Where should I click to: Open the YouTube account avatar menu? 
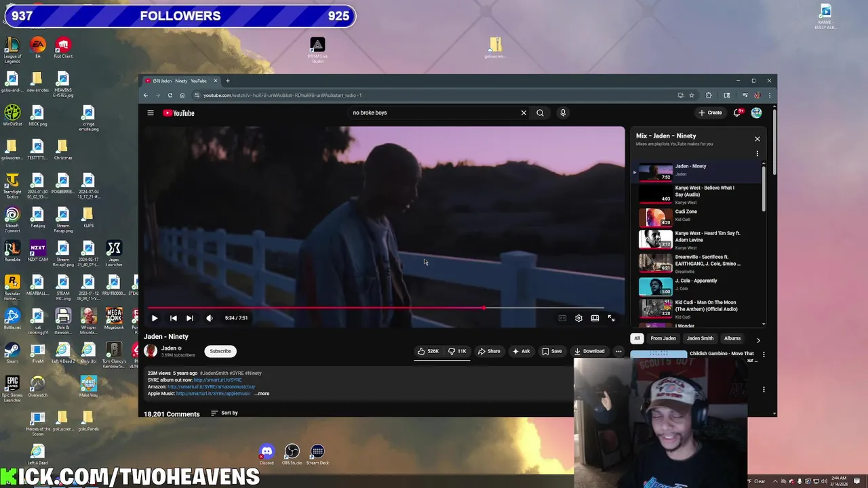click(x=756, y=113)
